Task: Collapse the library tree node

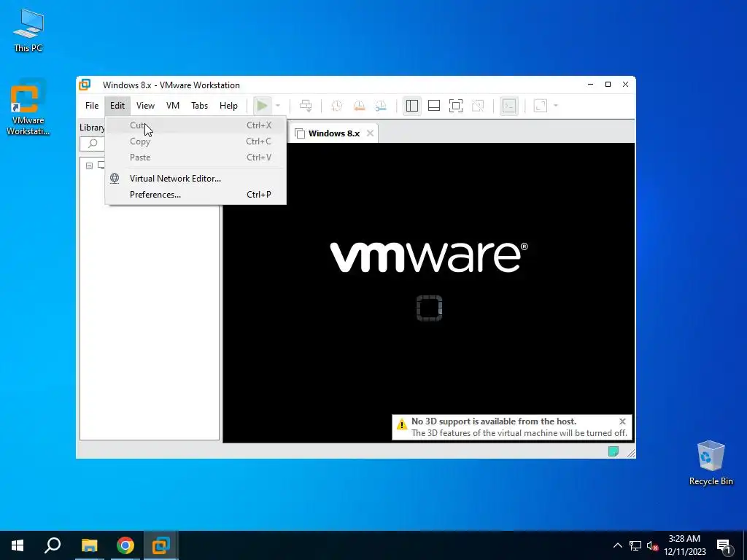Action: 89,166
